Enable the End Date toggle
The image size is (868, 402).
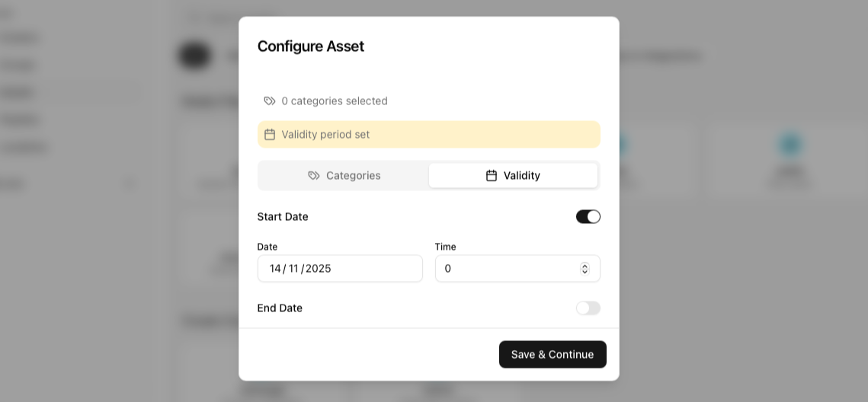click(588, 308)
